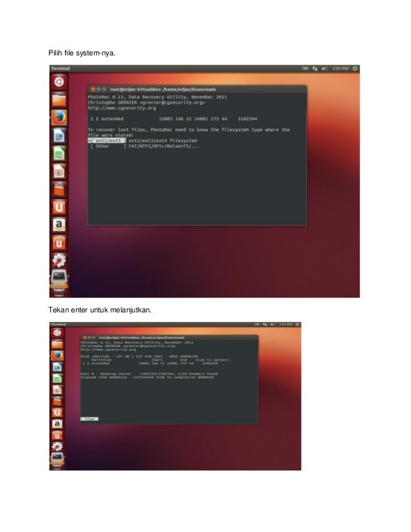
Task: Open Firefox in the lower screenshot's launcher
Action: tap(57, 356)
